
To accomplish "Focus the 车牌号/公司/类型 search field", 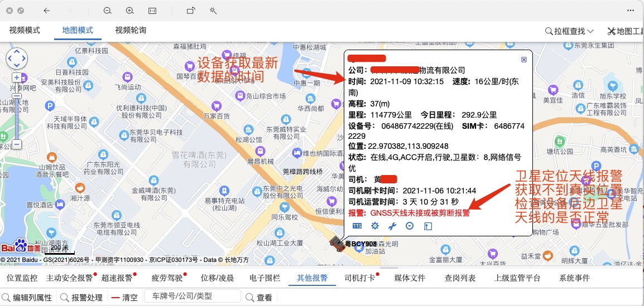I will 192,296.
